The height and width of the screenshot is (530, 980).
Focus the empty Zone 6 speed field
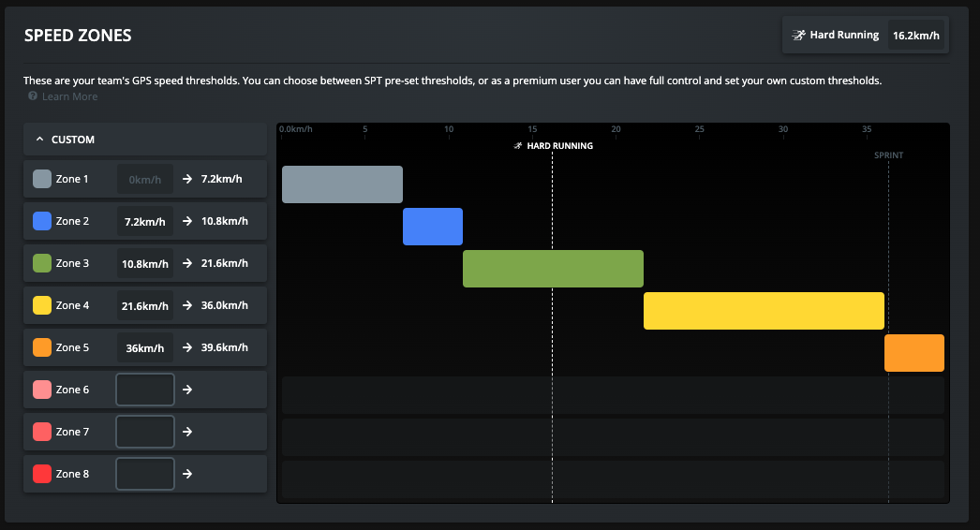tap(145, 390)
